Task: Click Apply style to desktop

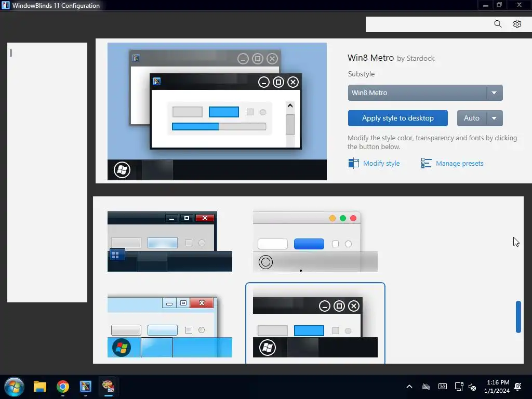Action: click(397, 118)
